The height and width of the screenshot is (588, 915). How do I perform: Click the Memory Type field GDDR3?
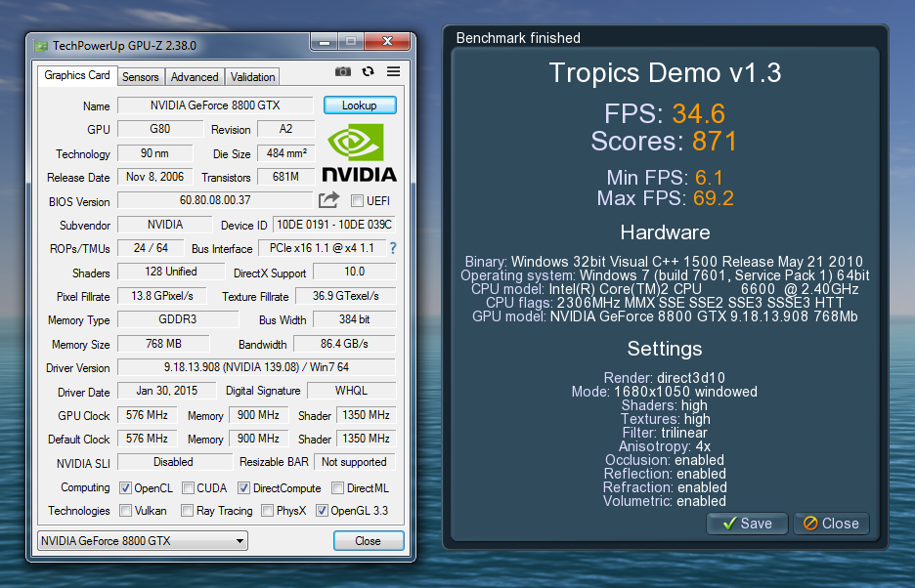(x=178, y=319)
